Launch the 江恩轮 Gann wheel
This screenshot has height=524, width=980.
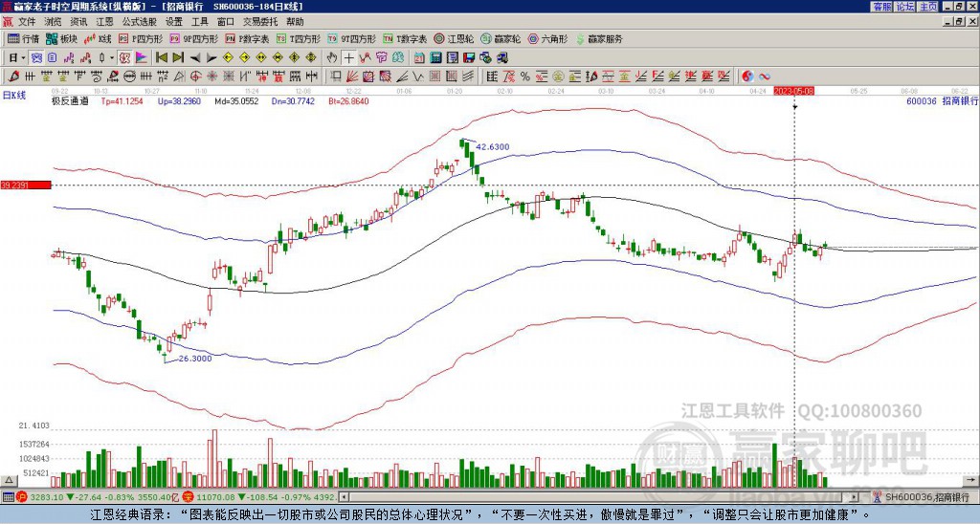click(x=454, y=38)
